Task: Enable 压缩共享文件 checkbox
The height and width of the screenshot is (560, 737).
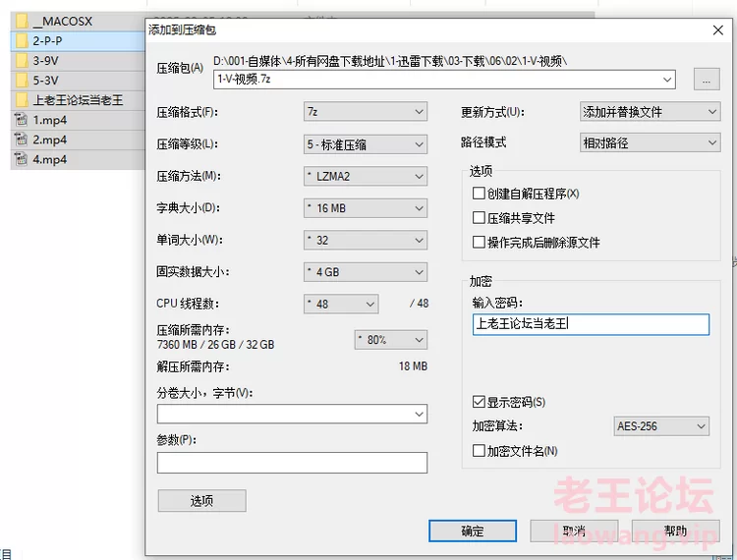Action: pos(479,217)
